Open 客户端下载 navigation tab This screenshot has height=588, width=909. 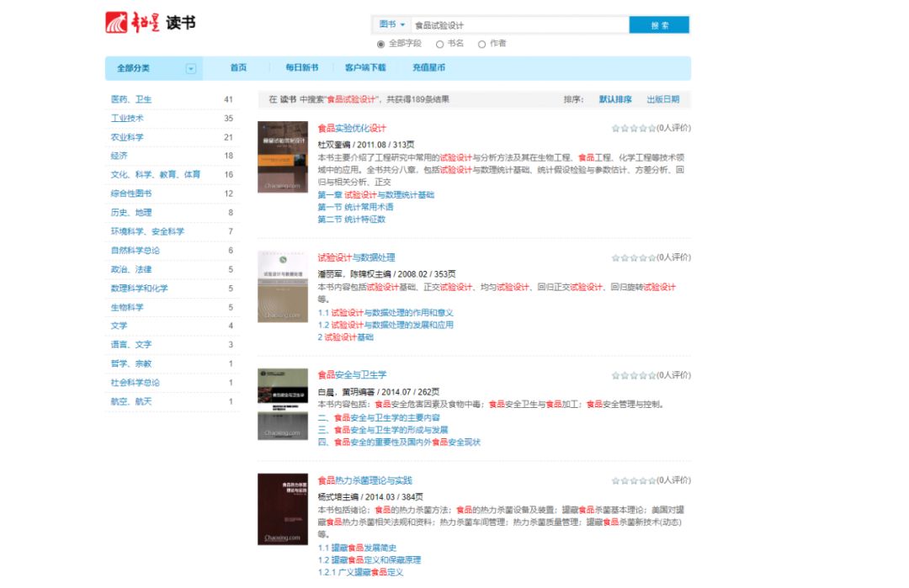pyautogui.click(x=365, y=68)
